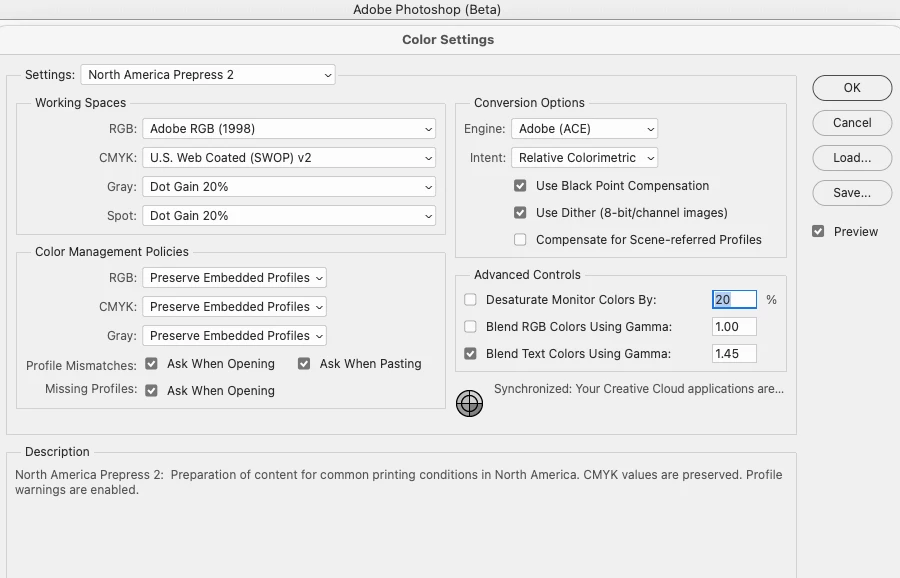The width and height of the screenshot is (900, 578).
Task: Click the Save... button
Action: [x=852, y=193]
